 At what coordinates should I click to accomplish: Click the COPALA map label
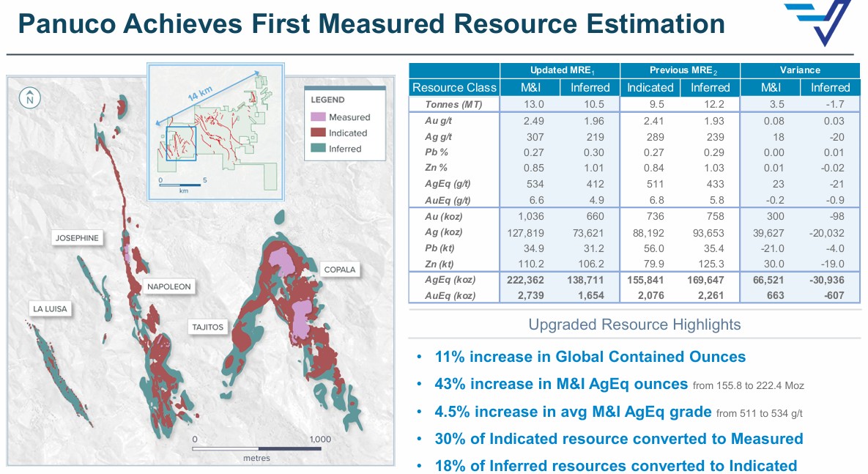click(x=339, y=270)
